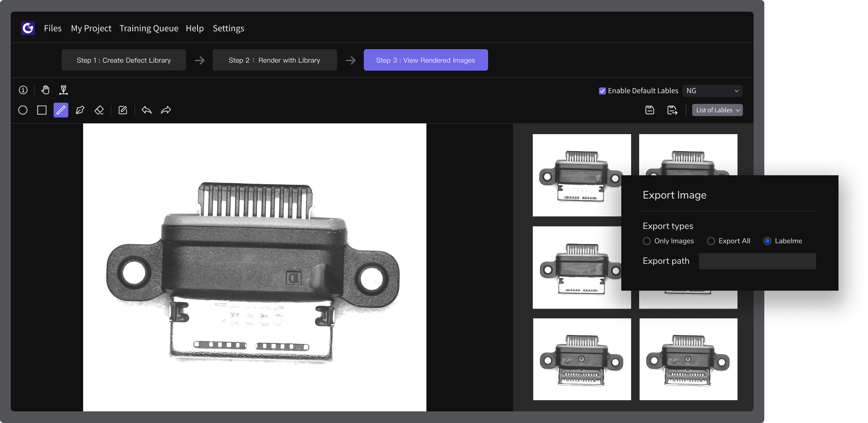Select the line drawing tool
The height and width of the screenshot is (423, 868).
pos(61,110)
